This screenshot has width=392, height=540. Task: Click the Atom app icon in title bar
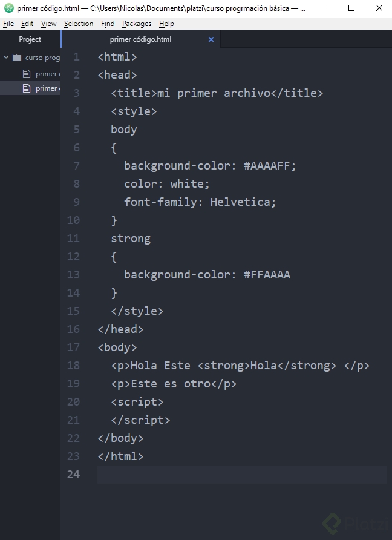[x=9, y=8]
